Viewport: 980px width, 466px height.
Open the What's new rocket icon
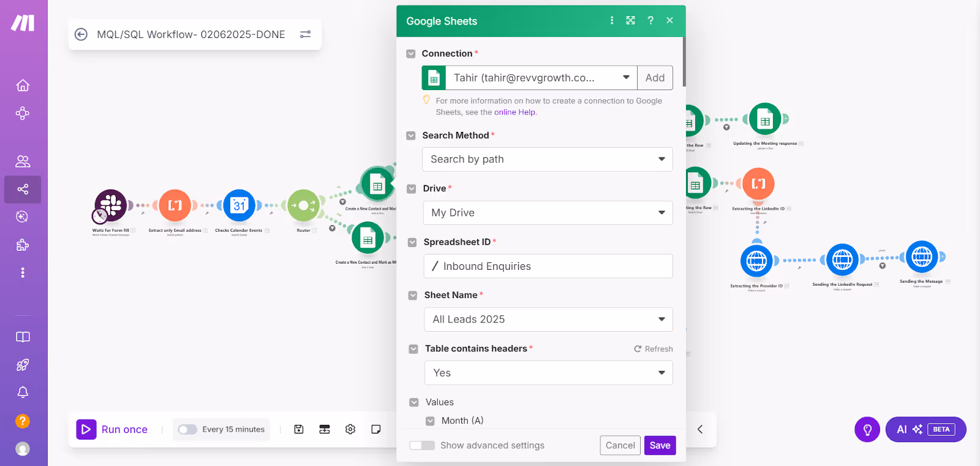click(23, 365)
